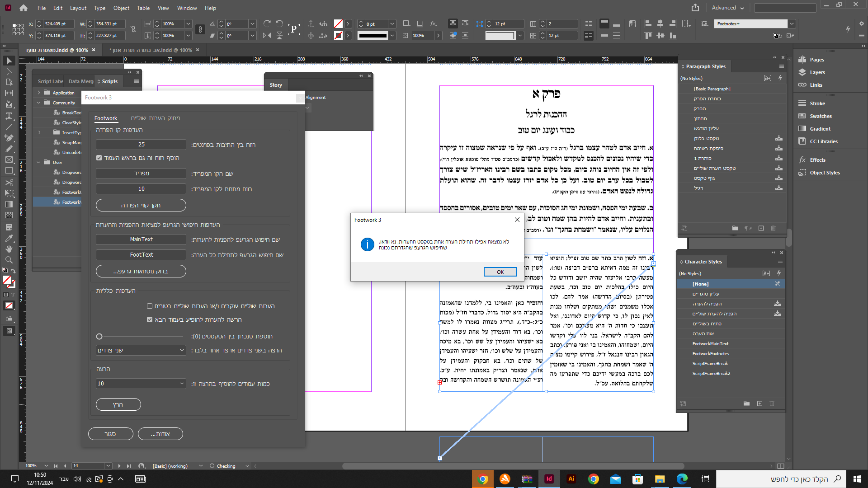Select the Zoom tool
Viewport: 868px width, 488px height.
(9, 260)
